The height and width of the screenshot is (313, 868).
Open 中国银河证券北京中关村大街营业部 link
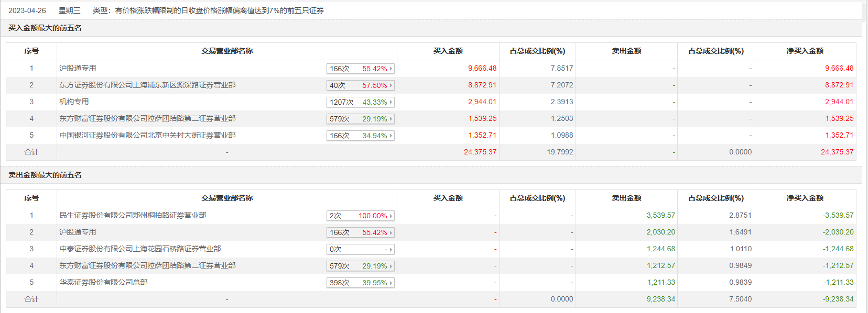tap(147, 135)
